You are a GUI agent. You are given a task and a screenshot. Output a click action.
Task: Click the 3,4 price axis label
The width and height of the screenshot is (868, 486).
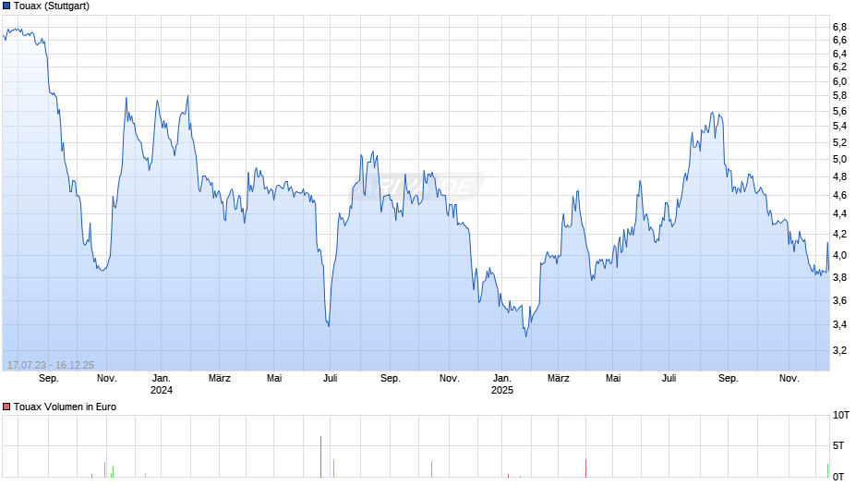coord(839,324)
